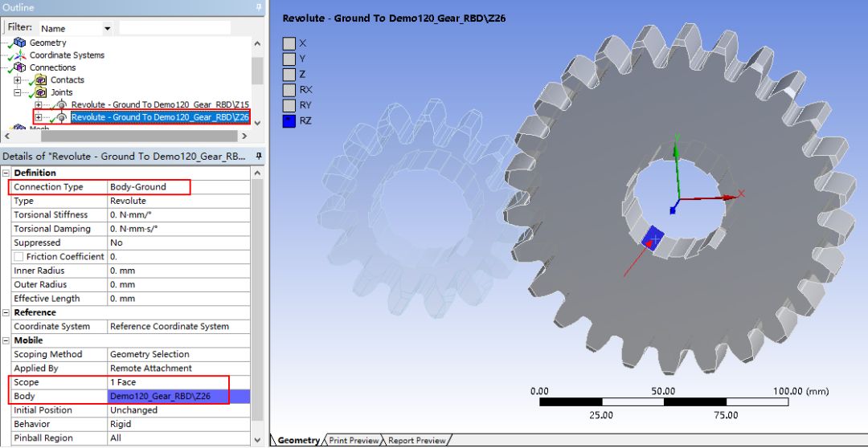Image resolution: width=868 pixels, height=448 pixels.
Task: Click the Scope value 1 Face
Action: (178, 382)
